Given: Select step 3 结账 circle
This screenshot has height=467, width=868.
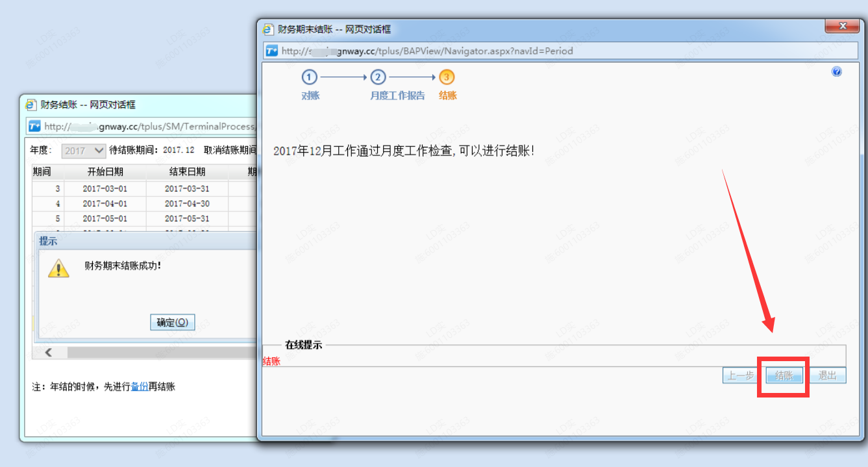Looking at the screenshot, I should [447, 77].
